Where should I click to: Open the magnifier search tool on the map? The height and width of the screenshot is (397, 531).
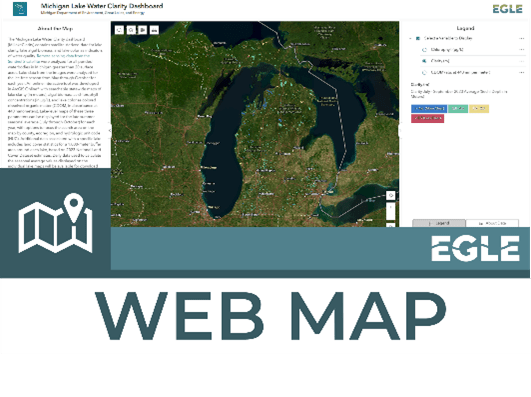click(x=131, y=30)
